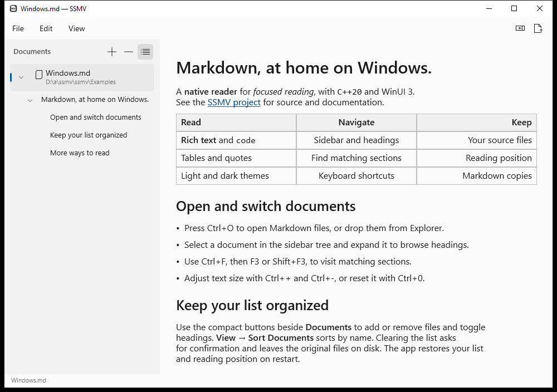The height and width of the screenshot is (392, 557).
Task: Follow the SSMV project link
Action: tap(234, 102)
